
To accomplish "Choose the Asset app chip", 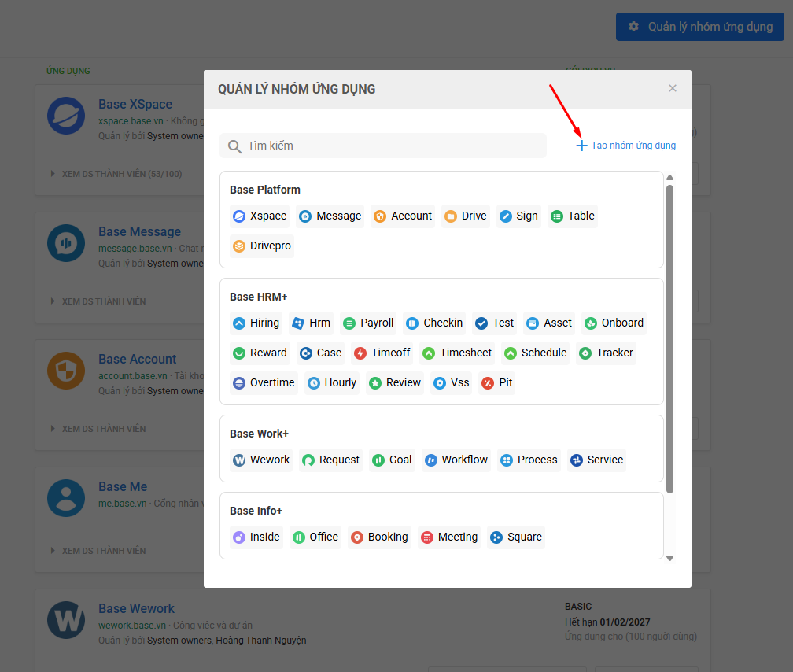I will click(549, 323).
